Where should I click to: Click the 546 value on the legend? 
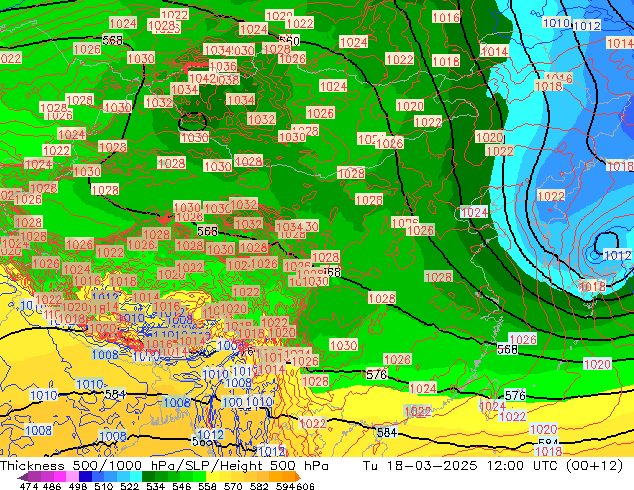pos(182,486)
